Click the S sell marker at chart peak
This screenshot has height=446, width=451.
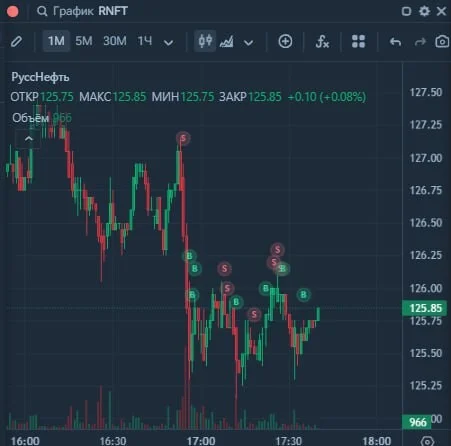183,138
